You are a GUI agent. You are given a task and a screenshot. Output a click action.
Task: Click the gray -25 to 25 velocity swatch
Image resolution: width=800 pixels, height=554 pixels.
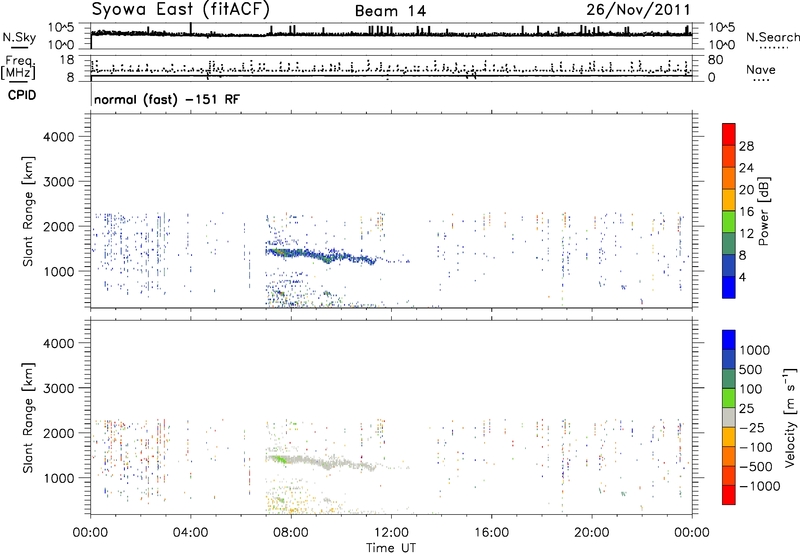(729, 417)
